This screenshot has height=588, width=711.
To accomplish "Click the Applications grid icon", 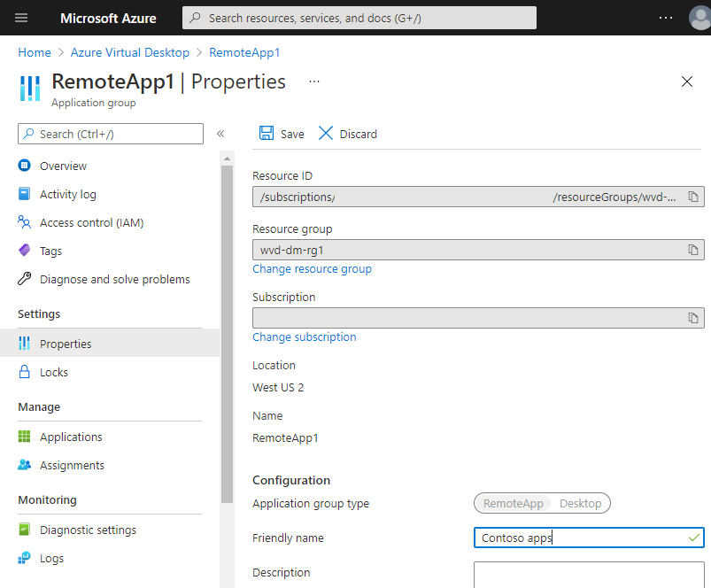I will 25,436.
